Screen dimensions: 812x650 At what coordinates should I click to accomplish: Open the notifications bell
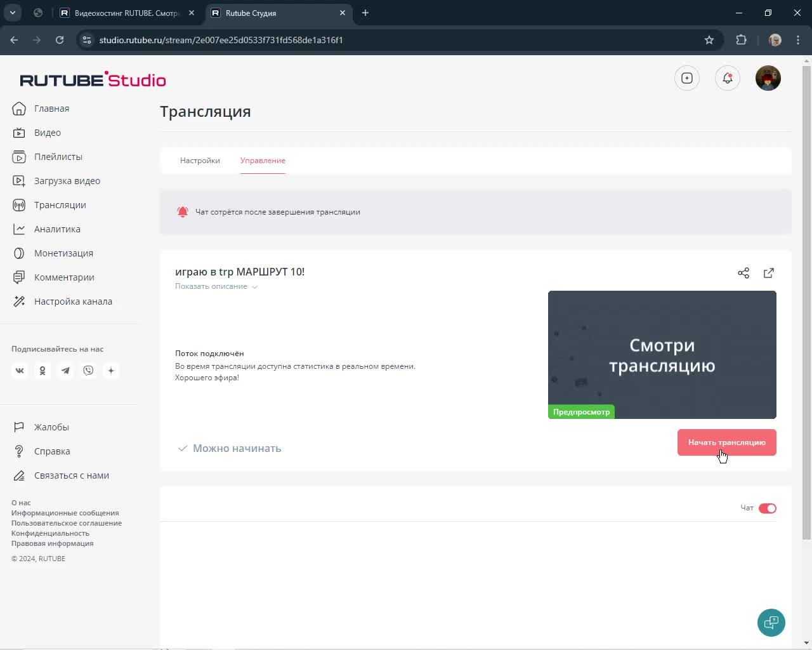[x=728, y=78]
